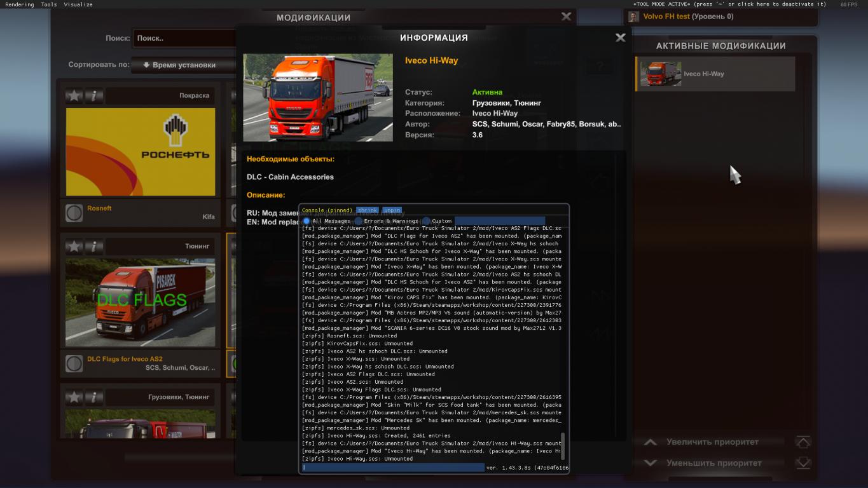Open the Visualize menu
Image resolution: width=868 pixels, height=488 pixels.
[78, 4]
